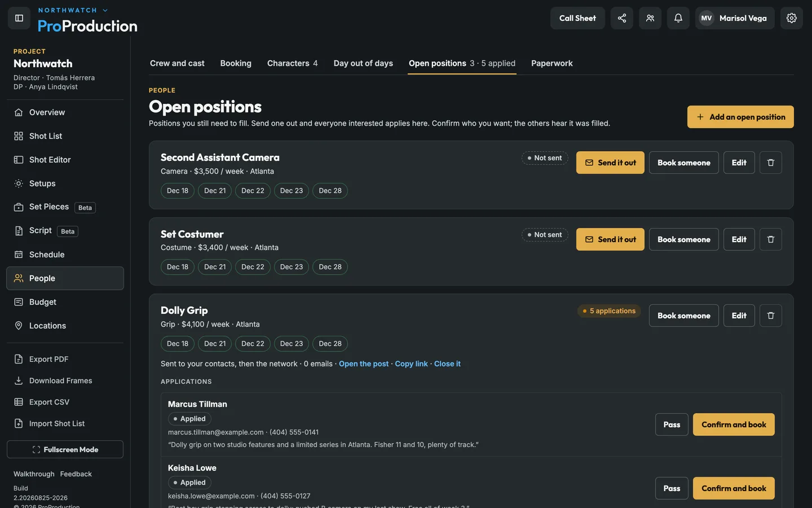
Task: Open Shot Editor from sidebar
Action: point(65,160)
